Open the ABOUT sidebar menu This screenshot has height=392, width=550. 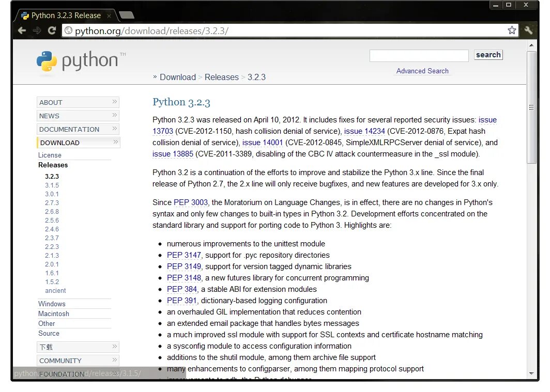click(78, 102)
